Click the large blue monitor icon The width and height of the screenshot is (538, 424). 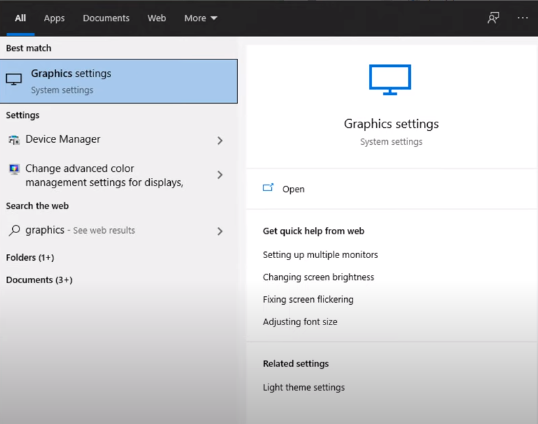[390, 80]
